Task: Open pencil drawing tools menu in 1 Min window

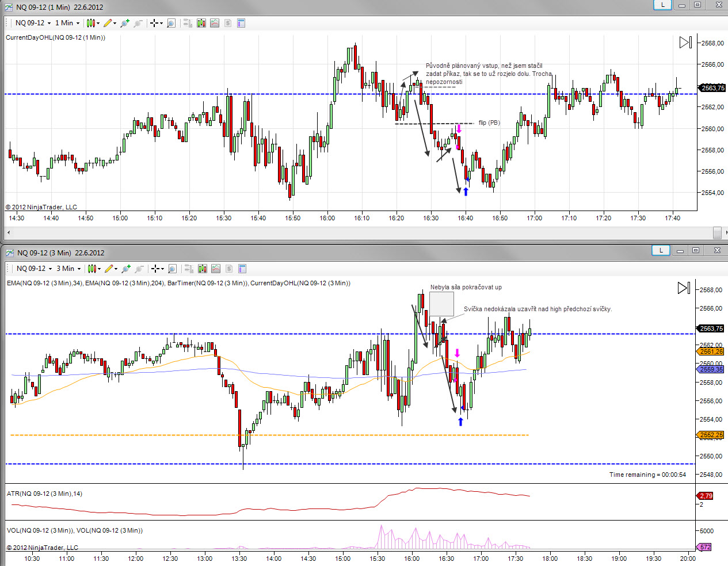Action: click(110, 23)
